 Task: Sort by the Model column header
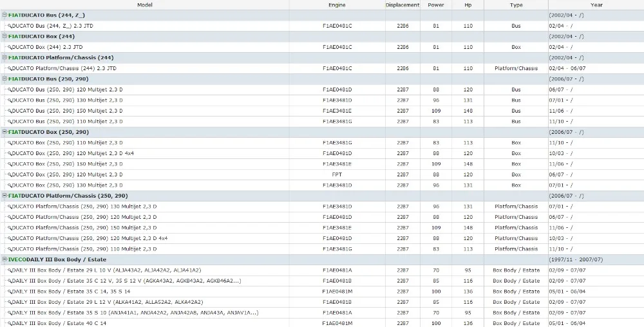(144, 5)
